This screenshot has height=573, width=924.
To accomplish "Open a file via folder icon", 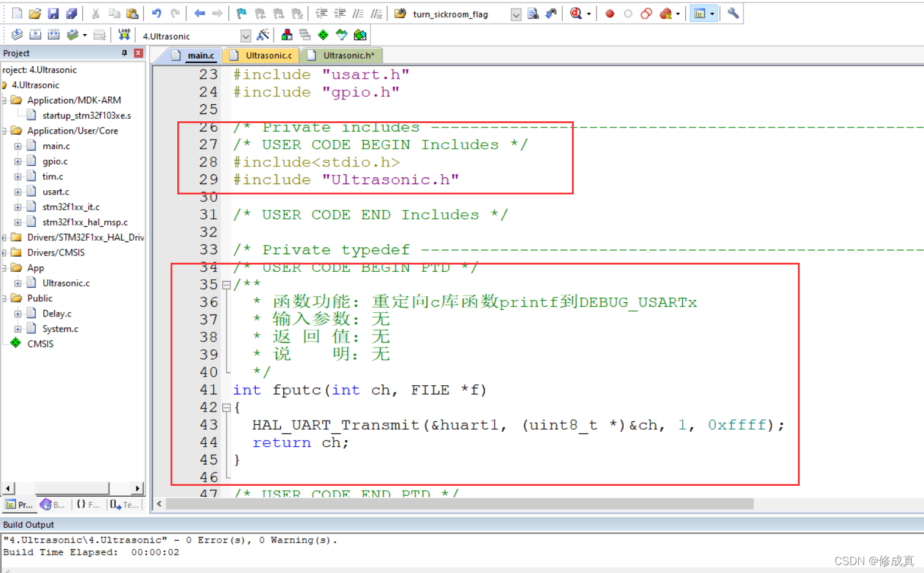I will point(35,13).
